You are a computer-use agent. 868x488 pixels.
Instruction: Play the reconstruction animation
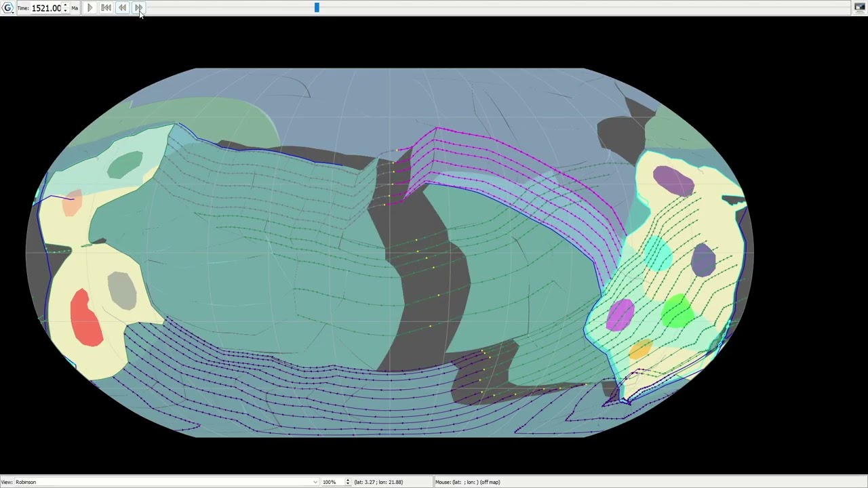90,7
